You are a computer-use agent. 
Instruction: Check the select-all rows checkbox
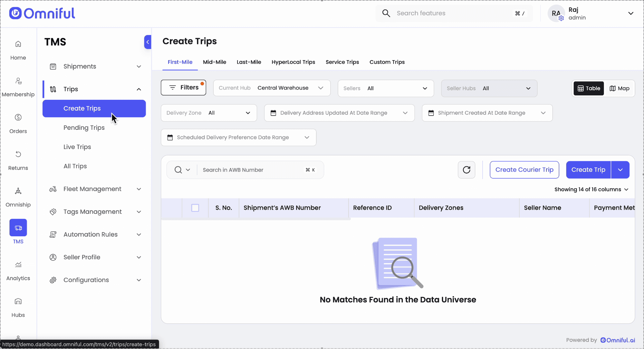click(195, 208)
